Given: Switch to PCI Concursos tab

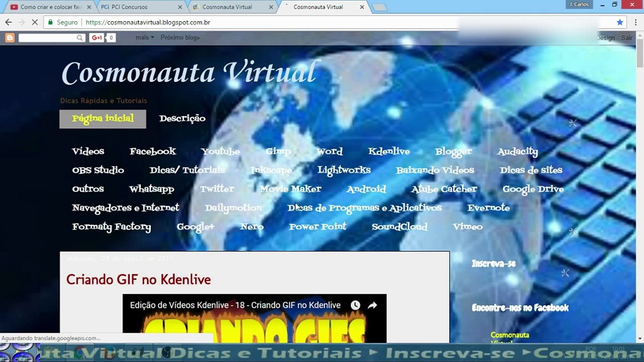Looking at the screenshot, I should (x=141, y=7).
